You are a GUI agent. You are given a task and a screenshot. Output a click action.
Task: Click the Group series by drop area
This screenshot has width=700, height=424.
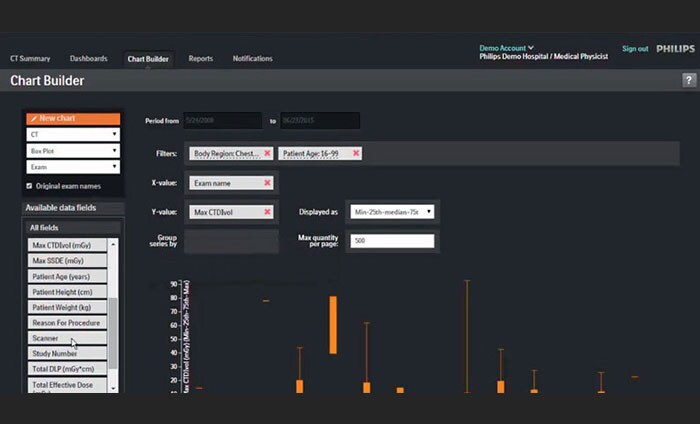click(x=231, y=241)
